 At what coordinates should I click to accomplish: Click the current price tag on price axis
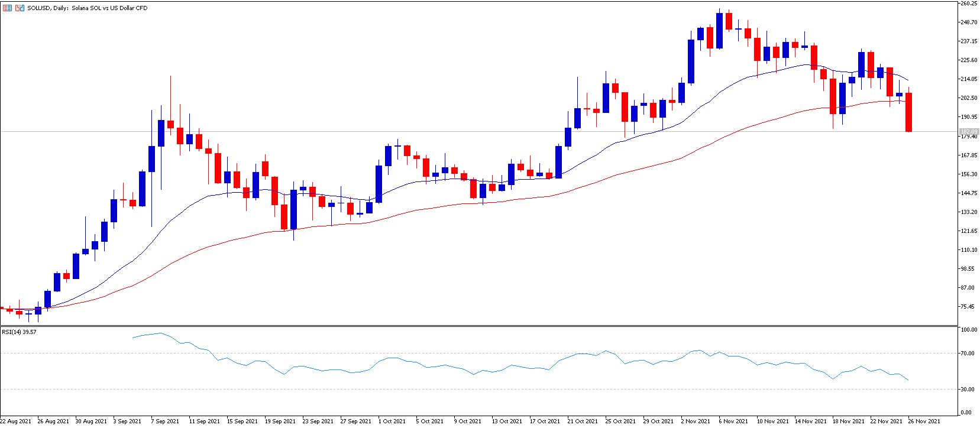point(969,131)
